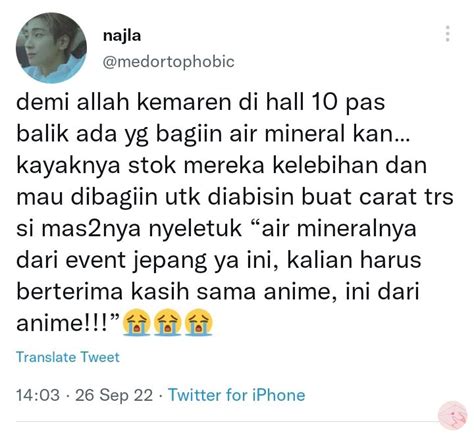Viewport: 474px width, 437px height.
Task: Open najla's profile picture
Action: [51, 48]
